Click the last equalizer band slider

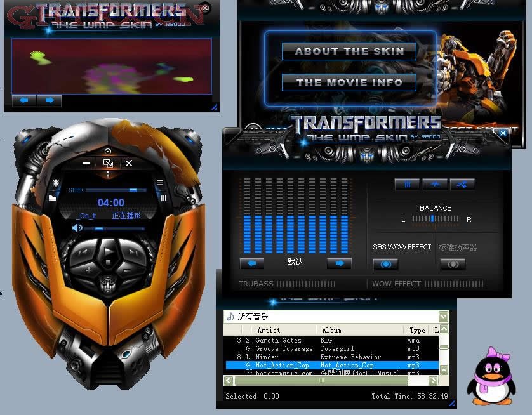344,216
